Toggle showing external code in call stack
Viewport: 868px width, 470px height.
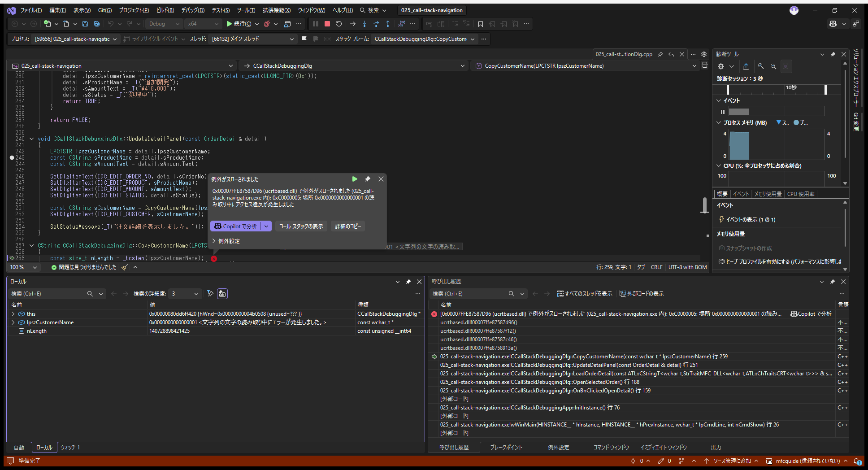point(642,294)
